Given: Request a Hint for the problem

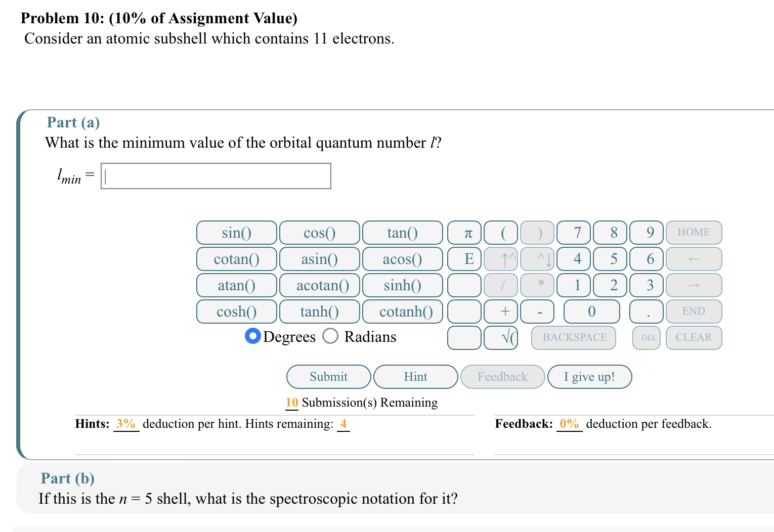Looking at the screenshot, I should [x=415, y=377].
